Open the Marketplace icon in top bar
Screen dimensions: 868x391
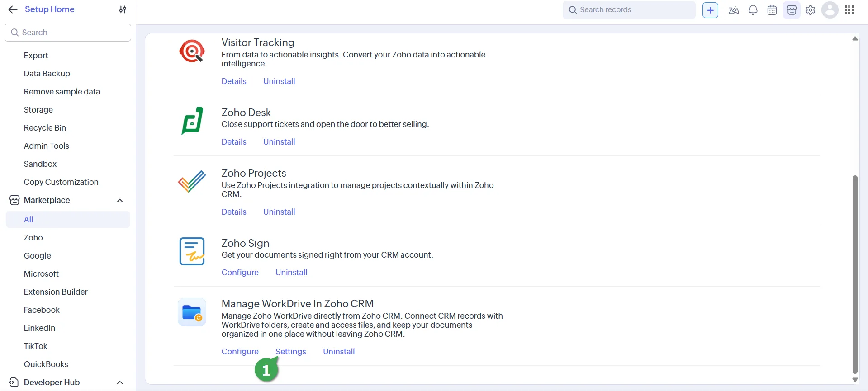point(792,10)
